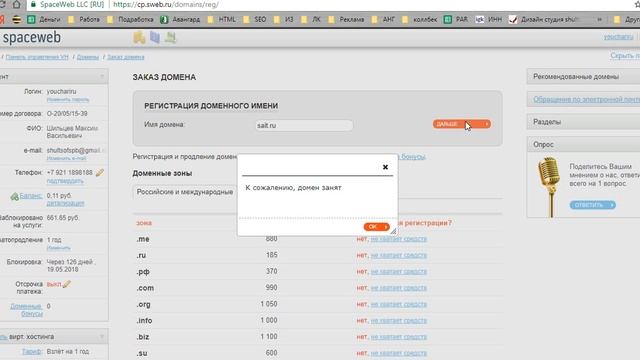Click the yellow folders icon in spaceweb header
Viewport: 640px width, 360px height.
tap(139, 37)
